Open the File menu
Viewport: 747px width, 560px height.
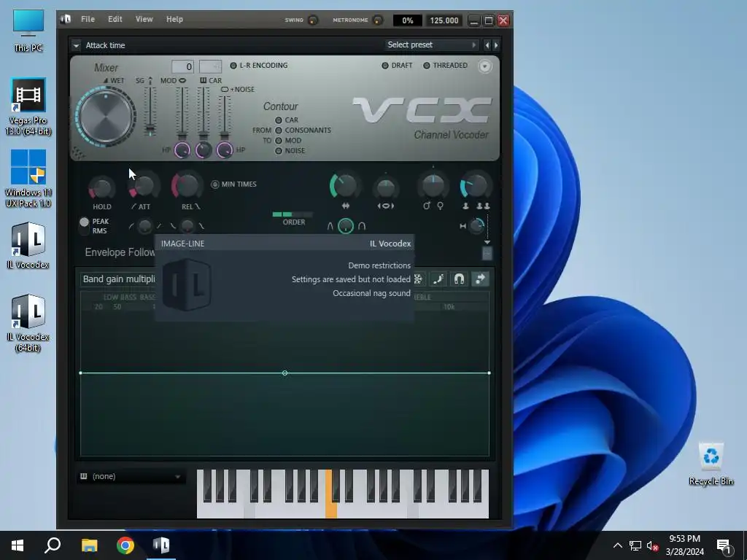pyautogui.click(x=88, y=19)
